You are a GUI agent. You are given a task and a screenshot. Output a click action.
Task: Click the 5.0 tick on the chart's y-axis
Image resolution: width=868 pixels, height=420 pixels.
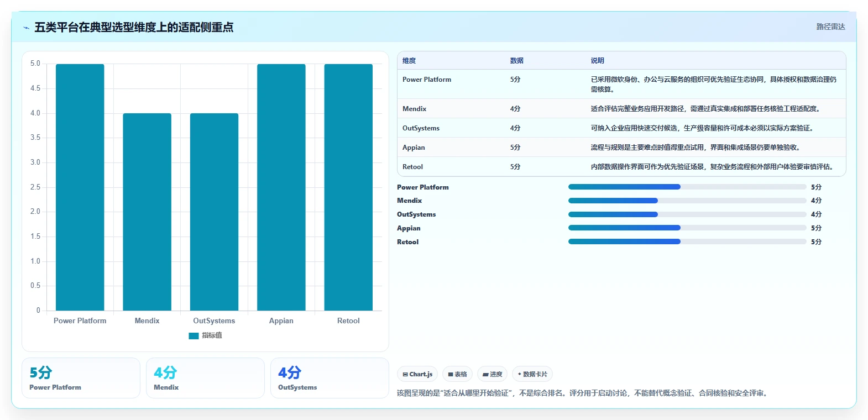pos(35,64)
